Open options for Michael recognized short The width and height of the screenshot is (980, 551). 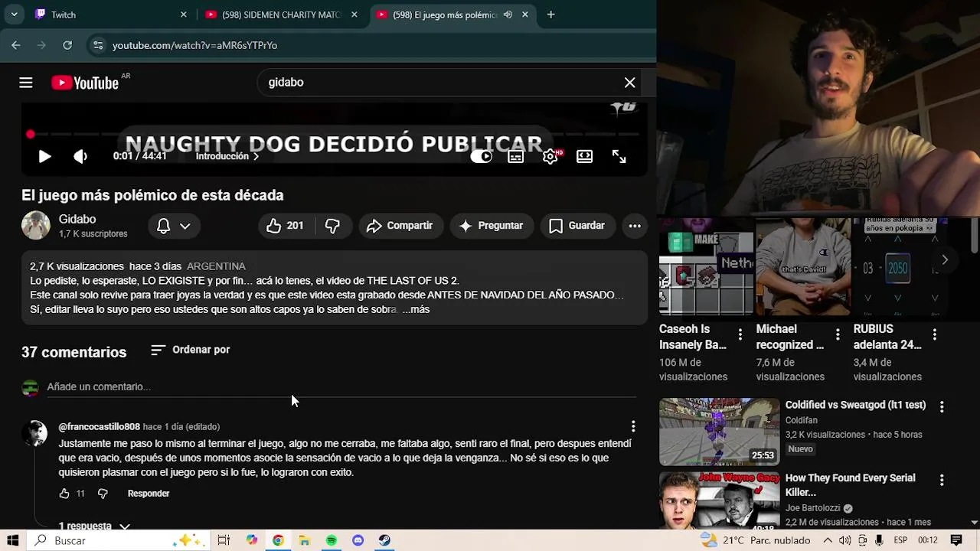tap(838, 334)
